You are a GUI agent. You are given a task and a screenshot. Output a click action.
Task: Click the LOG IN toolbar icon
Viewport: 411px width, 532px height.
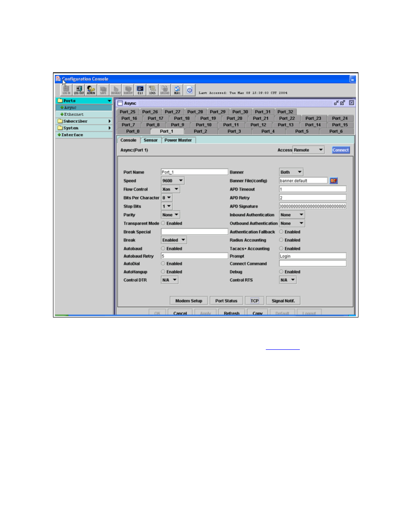click(x=66, y=90)
